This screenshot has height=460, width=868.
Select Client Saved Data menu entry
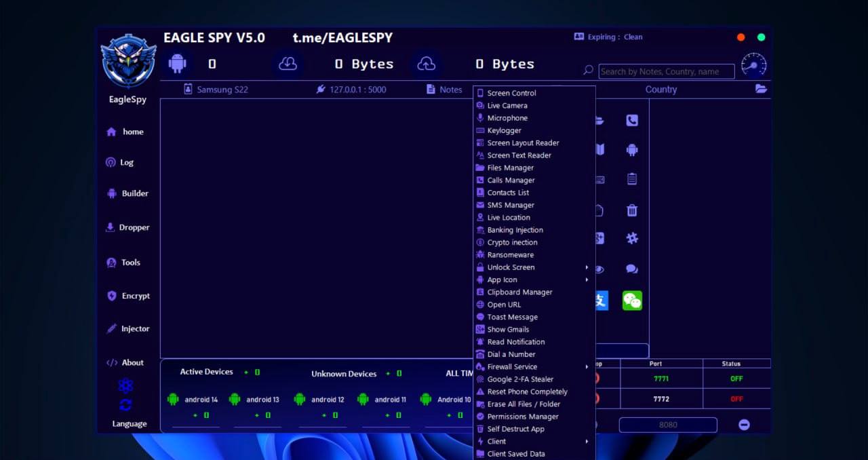coord(534,454)
